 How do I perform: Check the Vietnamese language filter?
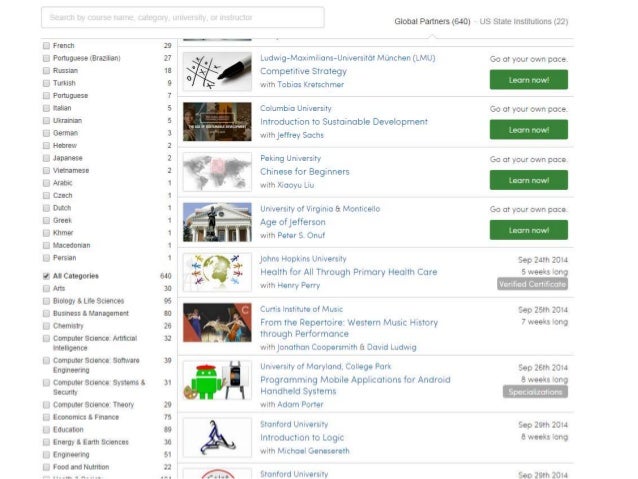tap(46, 171)
